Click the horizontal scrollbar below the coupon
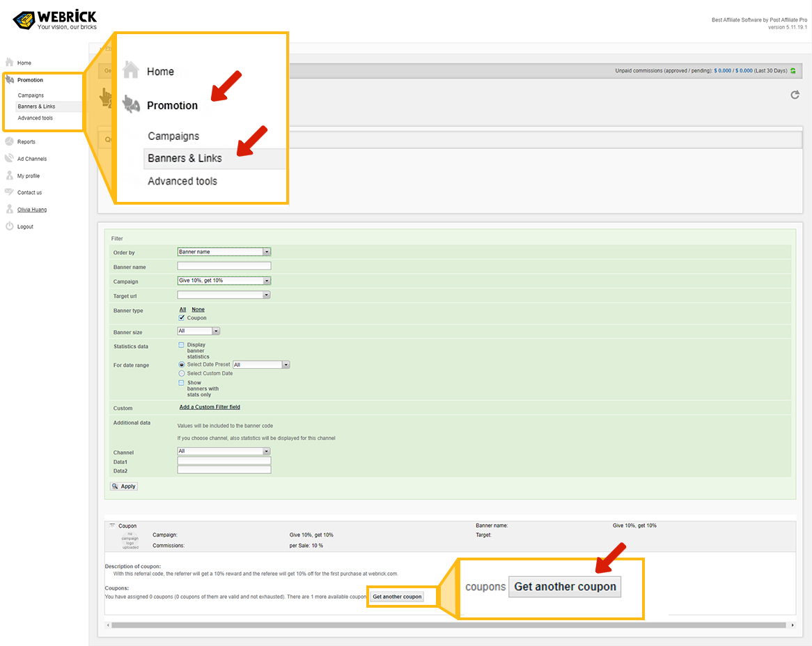The image size is (812, 646). (x=446, y=625)
